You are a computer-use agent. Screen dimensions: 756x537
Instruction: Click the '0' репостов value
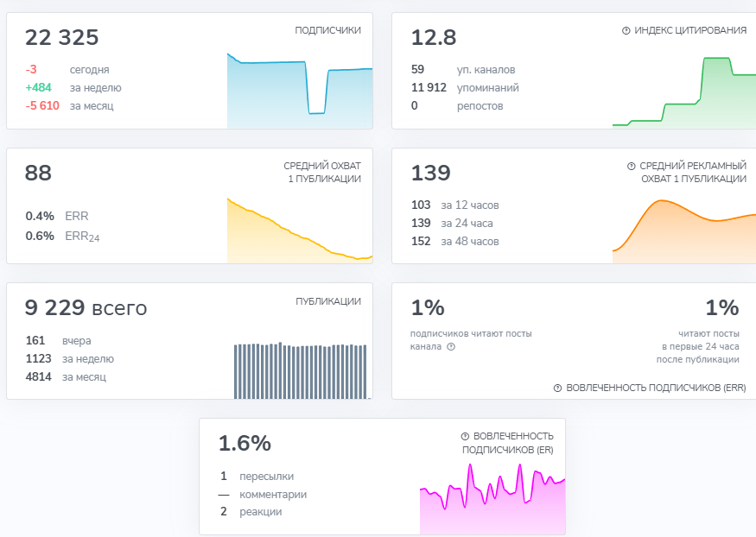pos(414,105)
